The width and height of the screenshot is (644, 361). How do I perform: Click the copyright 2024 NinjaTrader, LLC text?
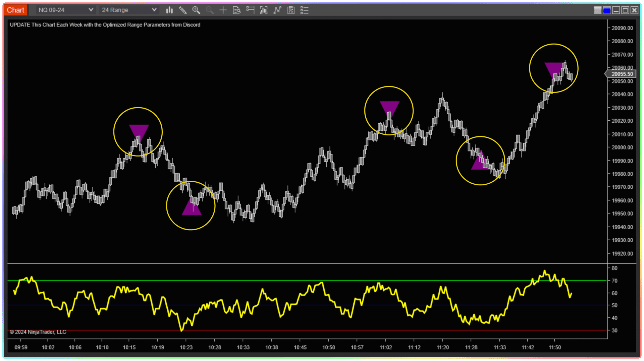click(38, 332)
